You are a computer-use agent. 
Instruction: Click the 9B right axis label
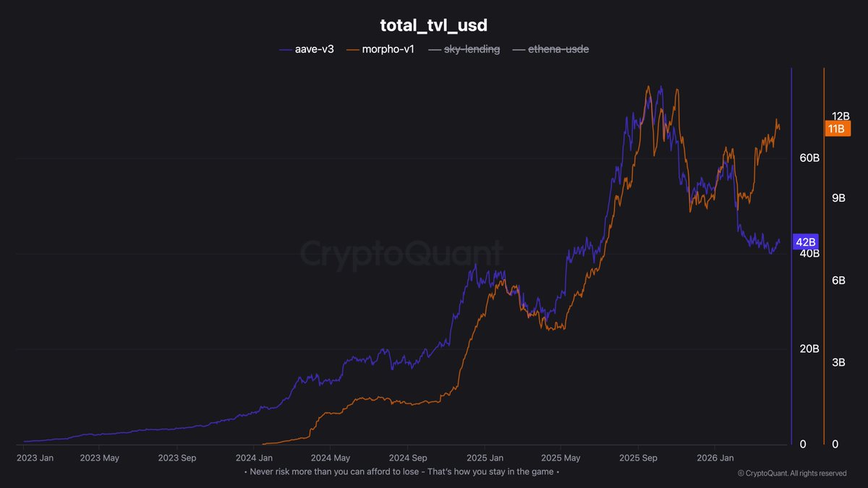click(x=838, y=198)
